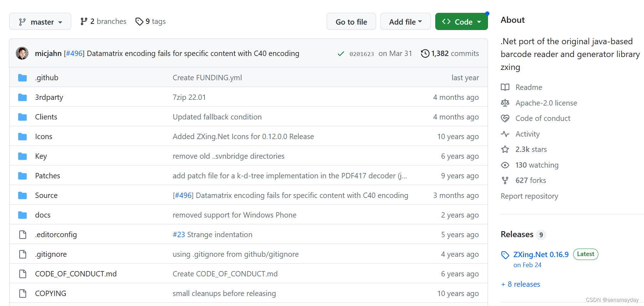Click the #496 issue link in commit header

click(74, 53)
